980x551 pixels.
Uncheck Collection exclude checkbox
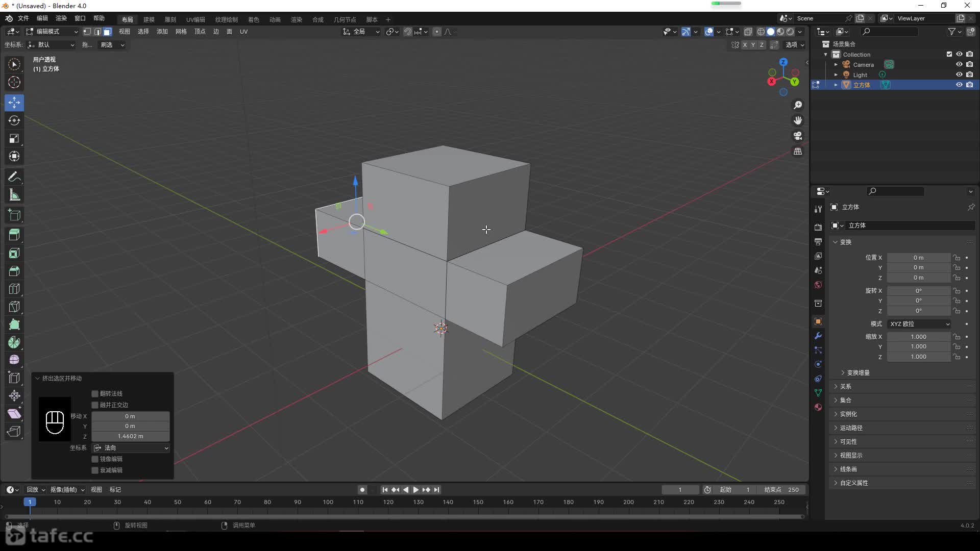pos(949,54)
